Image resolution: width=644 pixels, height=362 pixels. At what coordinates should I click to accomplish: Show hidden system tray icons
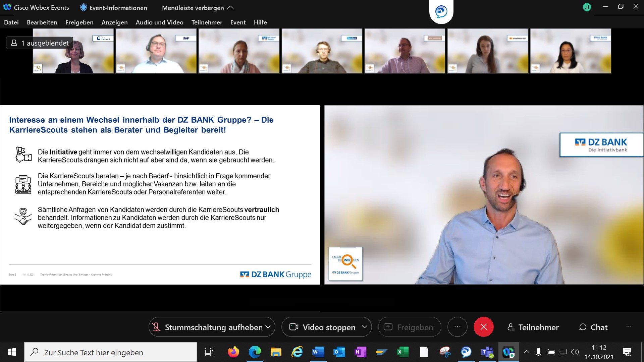pyautogui.click(x=527, y=352)
